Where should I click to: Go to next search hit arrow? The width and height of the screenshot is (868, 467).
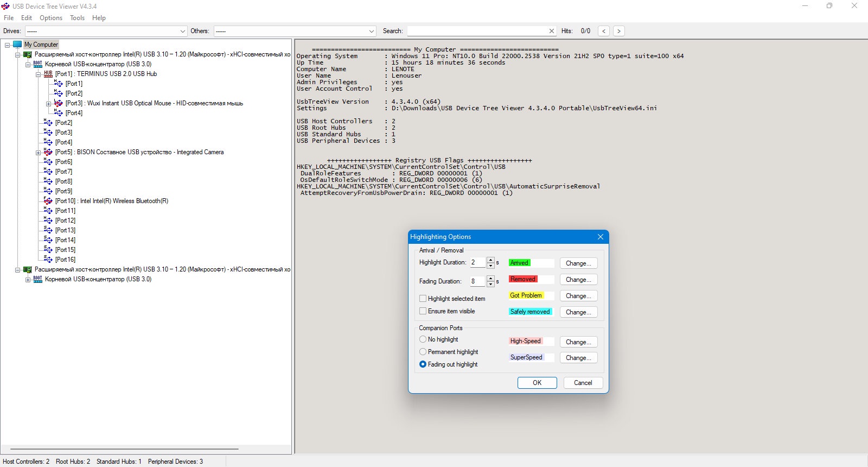pos(618,31)
